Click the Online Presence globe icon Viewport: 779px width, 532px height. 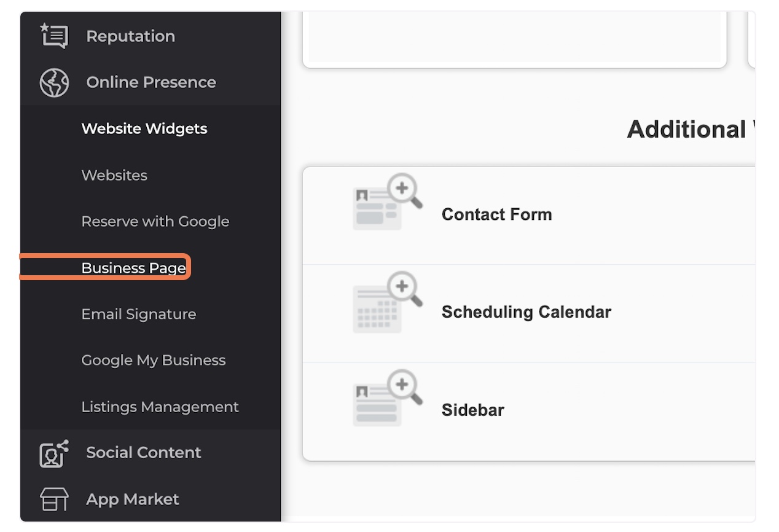click(x=54, y=82)
